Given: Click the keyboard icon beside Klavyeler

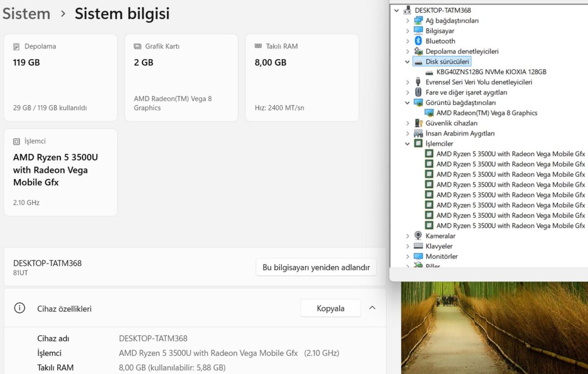Looking at the screenshot, I should click(x=418, y=246).
